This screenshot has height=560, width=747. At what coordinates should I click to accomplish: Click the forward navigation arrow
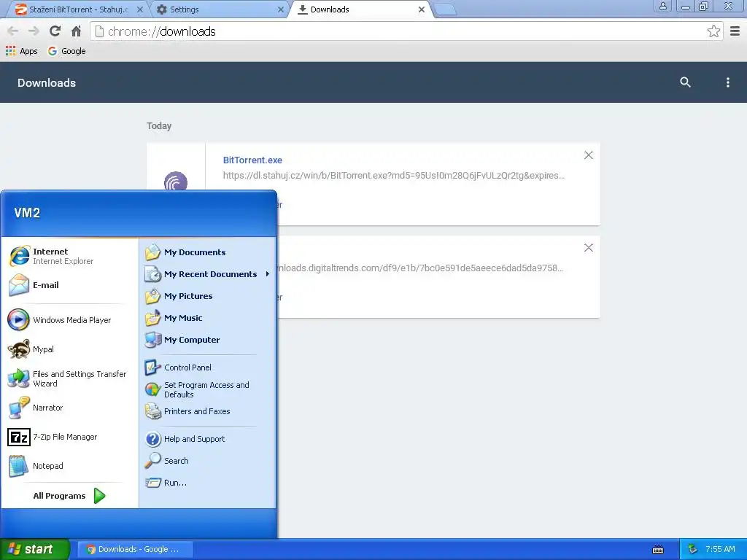[34, 31]
